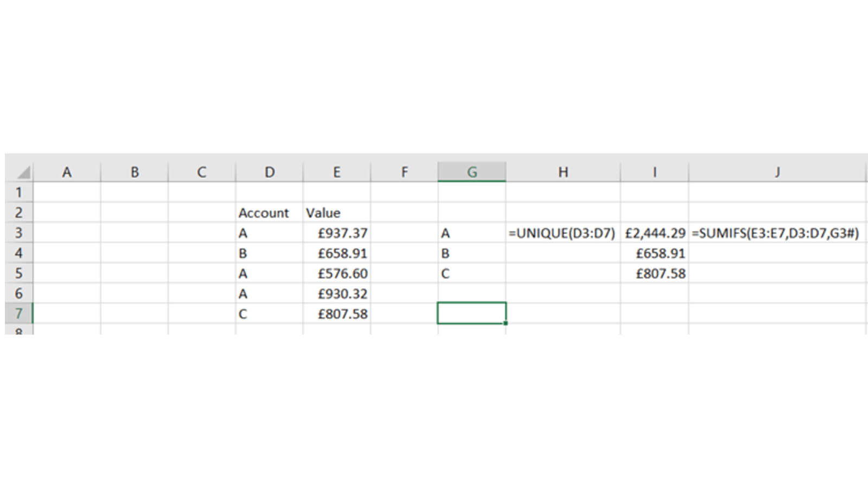Select the SUMIFS formula text cell
This screenshot has height=488, width=868.
pyautogui.click(x=776, y=233)
